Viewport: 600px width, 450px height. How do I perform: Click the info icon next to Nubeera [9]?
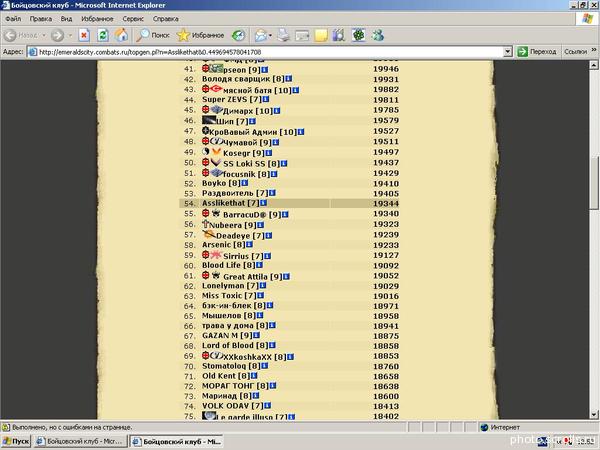click(x=261, y=225)
